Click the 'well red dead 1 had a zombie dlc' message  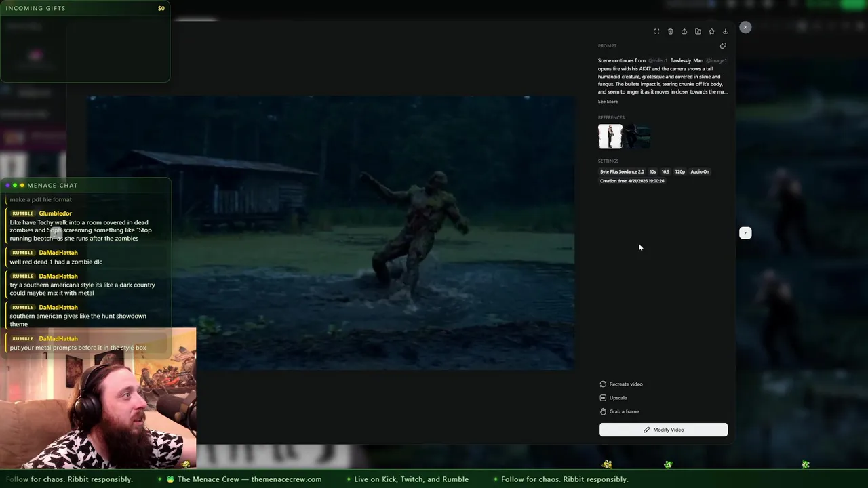56,262
